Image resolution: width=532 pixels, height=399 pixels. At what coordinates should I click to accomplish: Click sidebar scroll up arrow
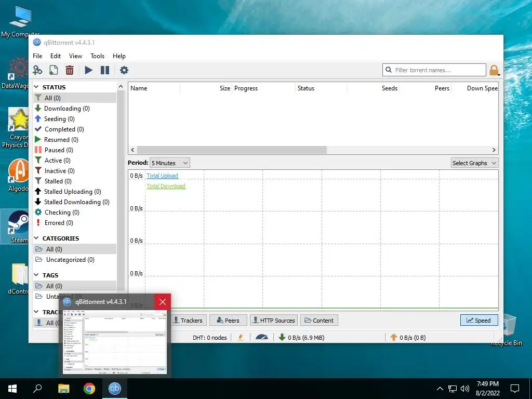pyautogui.click(x=121, y=87)
